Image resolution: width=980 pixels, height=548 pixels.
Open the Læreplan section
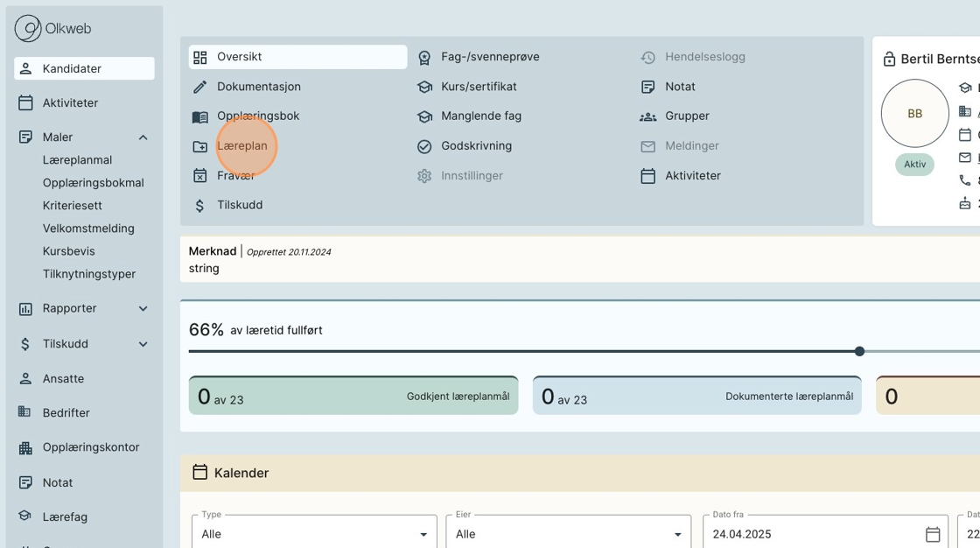(x=241, y=146)
